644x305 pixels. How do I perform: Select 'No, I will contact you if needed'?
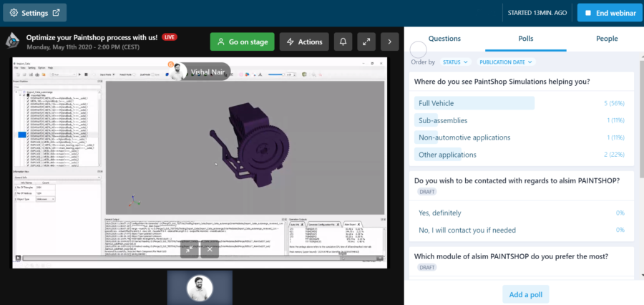click(522, 231)
